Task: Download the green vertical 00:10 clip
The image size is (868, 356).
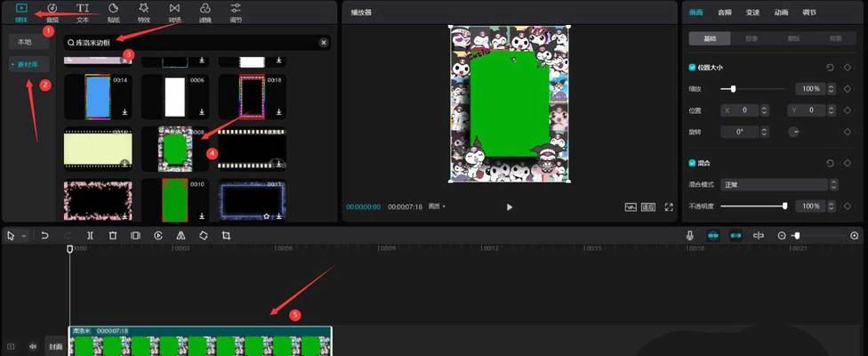Action: [x=202, y=215]
